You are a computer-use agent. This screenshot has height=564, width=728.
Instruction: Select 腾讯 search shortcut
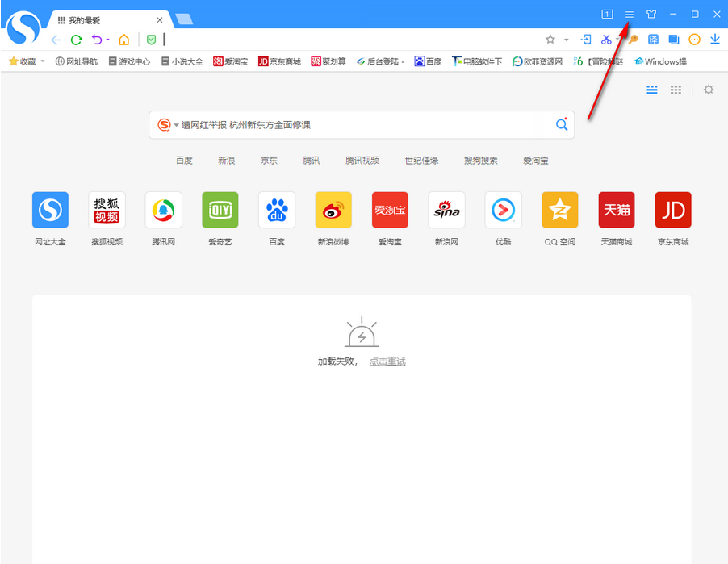(312, 161)
